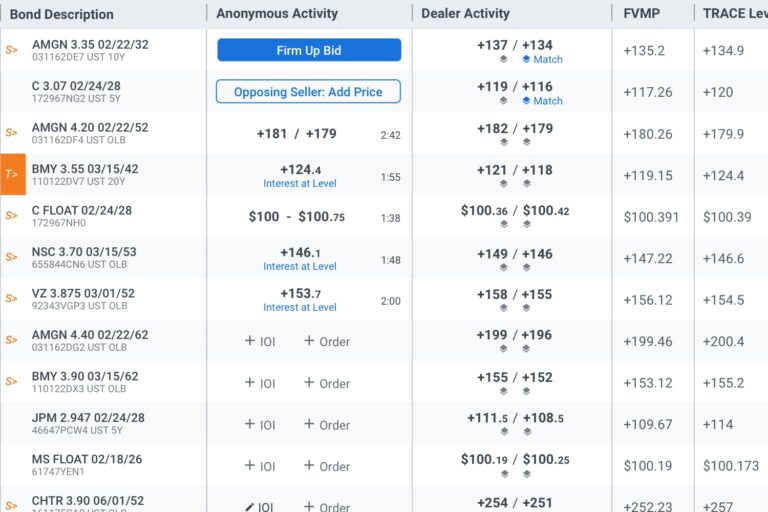Add Order for JPM 2.947 02/24/28
The height and width of the screenshot is (512, 768).
coord(327,424)
